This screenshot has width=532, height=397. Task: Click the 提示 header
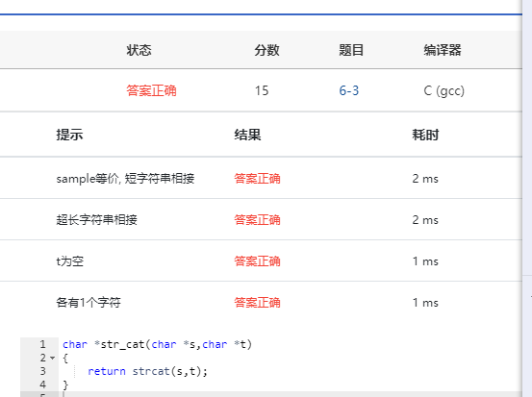[69, 135]
